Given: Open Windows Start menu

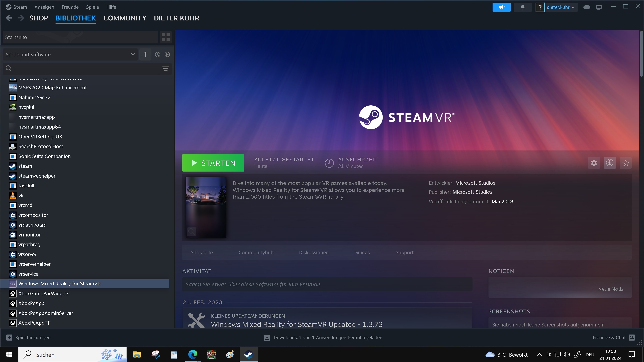Looking at the screenshot, I should 9,354.
